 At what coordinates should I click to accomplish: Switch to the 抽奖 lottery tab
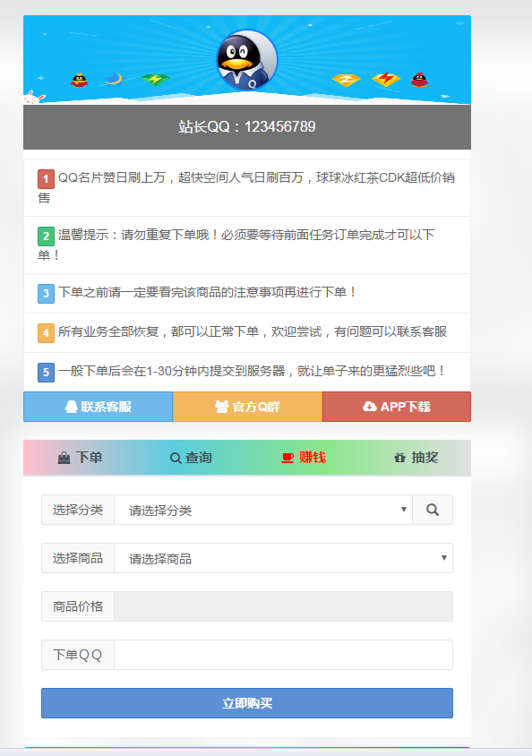point(416,457)
